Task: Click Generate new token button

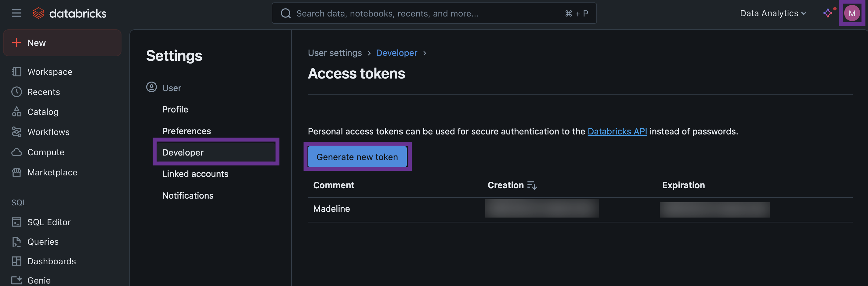Action: click(357, 157)
